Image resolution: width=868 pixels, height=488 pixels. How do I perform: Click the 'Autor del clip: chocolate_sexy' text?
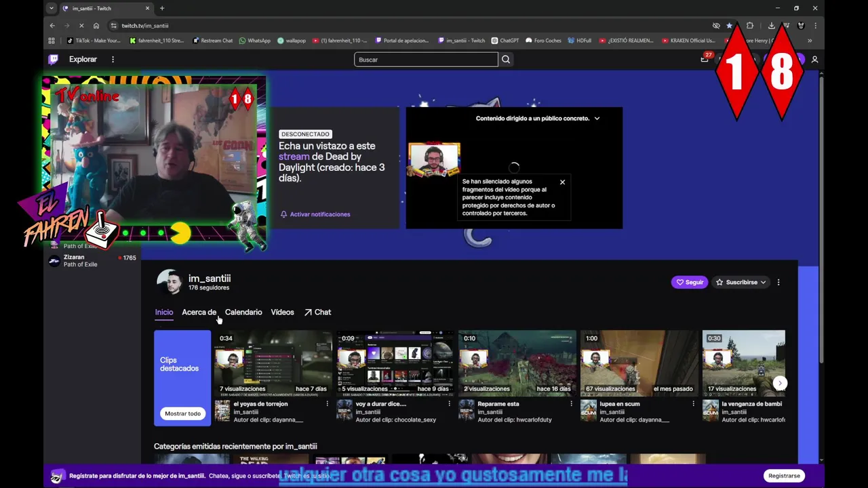tap(396, 420)
